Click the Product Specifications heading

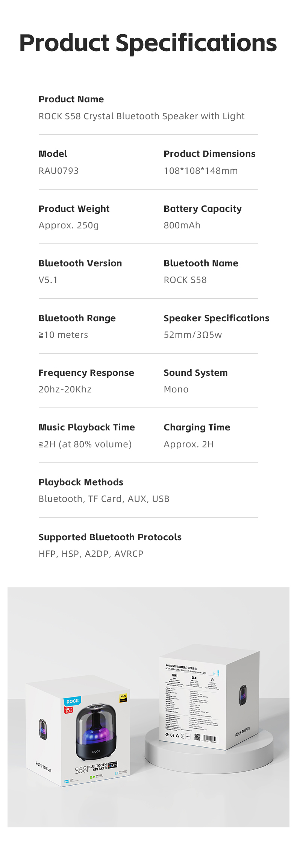[x=148, y=43]
